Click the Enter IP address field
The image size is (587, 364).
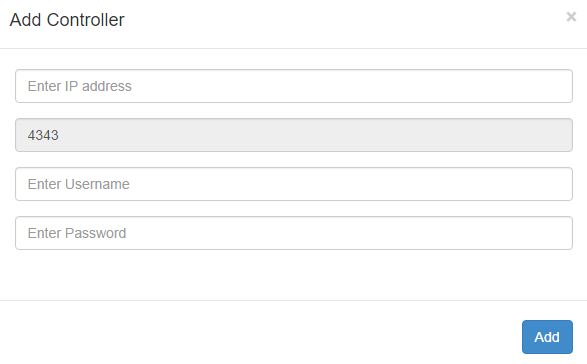click(x=294, y=86)
